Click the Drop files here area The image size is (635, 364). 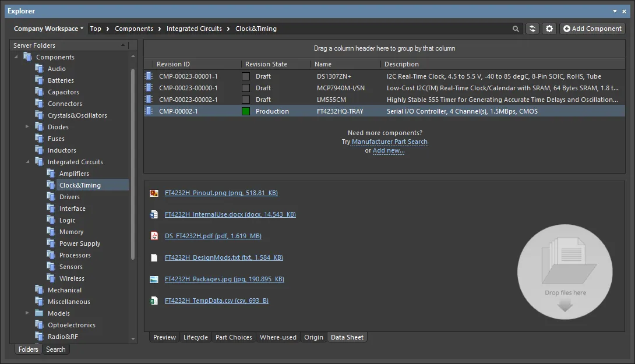[x=565, y=272]
